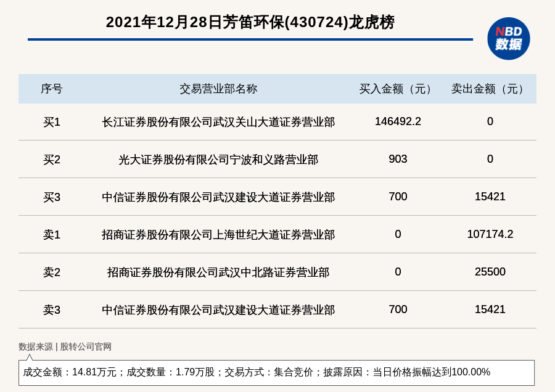Select the 25500 sell amount value
This screenshot has width=555, height=392.
(x=490, y=272)
